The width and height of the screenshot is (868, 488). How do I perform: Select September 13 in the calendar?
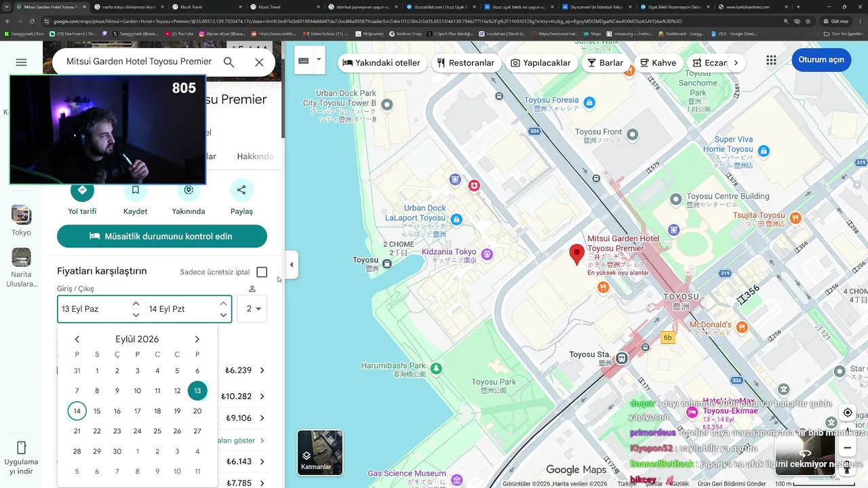[197, 391]
